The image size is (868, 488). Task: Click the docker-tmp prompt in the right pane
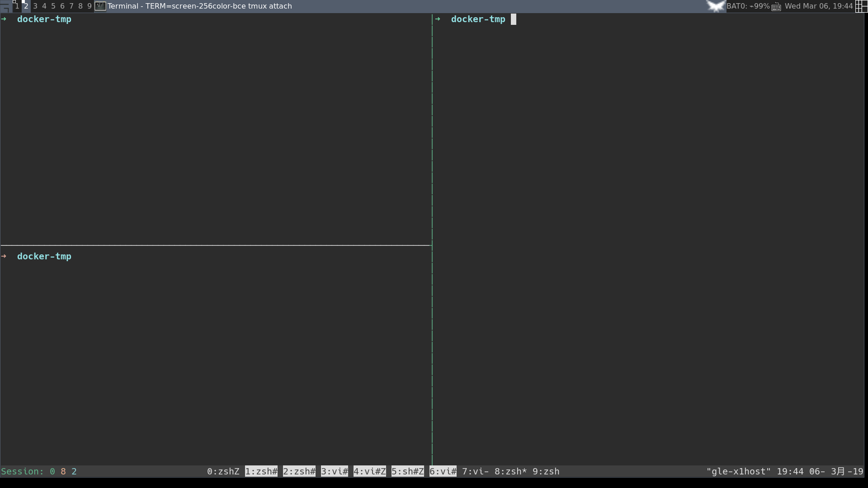[x=478, y=19]
